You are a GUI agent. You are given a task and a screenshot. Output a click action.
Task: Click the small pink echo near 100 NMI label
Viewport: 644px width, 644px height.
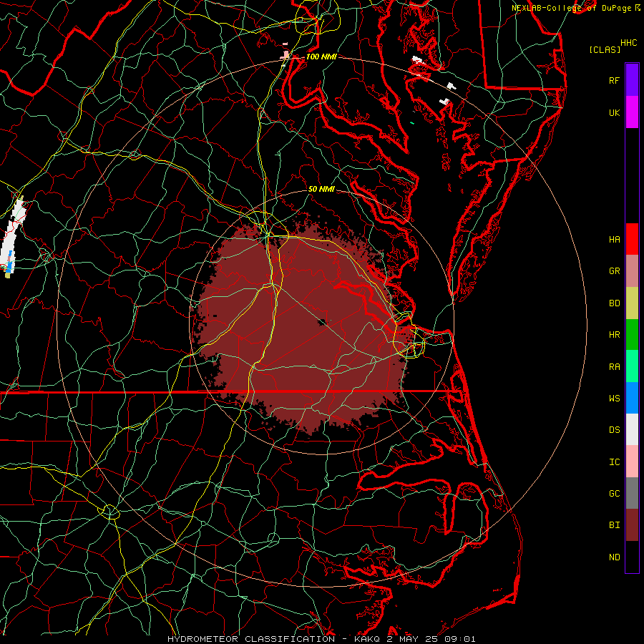(285, 54)
